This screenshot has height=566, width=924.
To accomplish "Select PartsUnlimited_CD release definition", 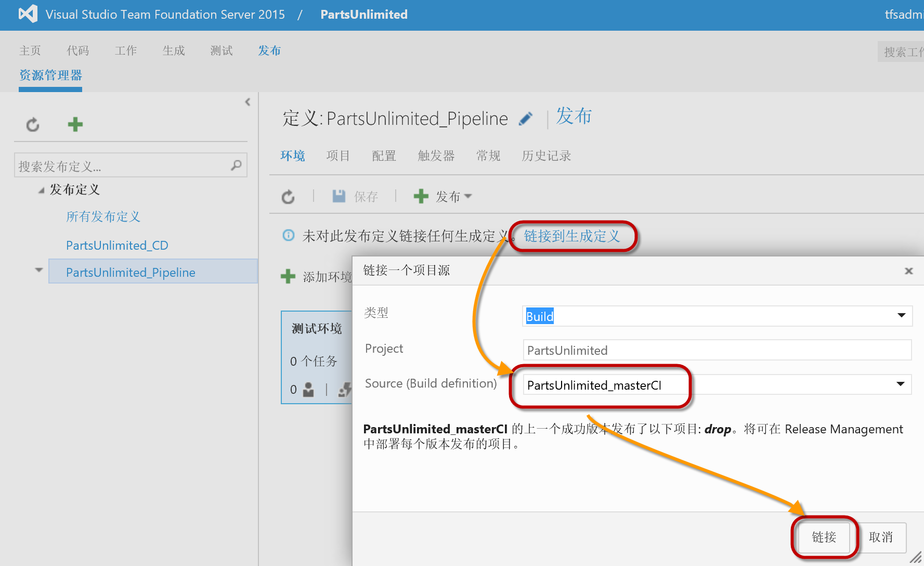I will [117, 245].
